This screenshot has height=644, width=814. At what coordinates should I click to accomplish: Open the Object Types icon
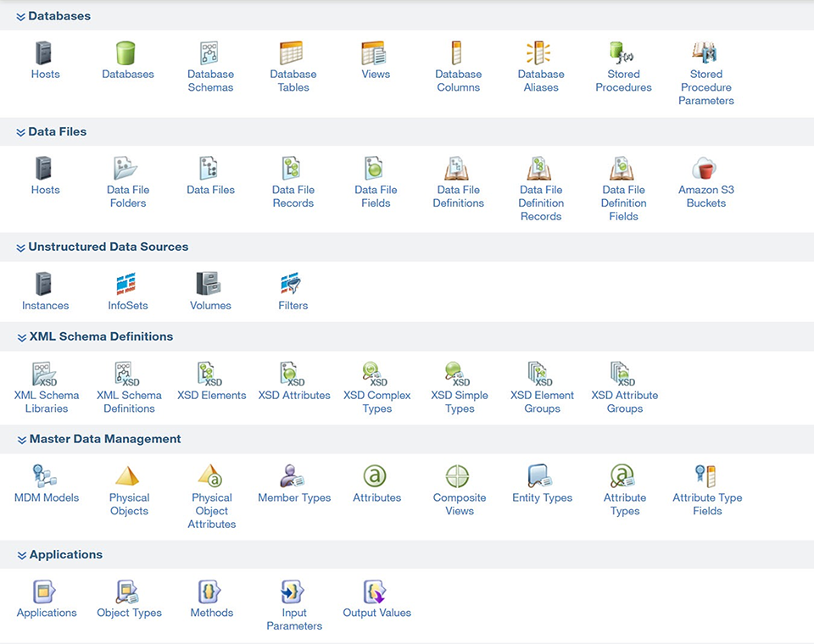click(x=127, y=591)
